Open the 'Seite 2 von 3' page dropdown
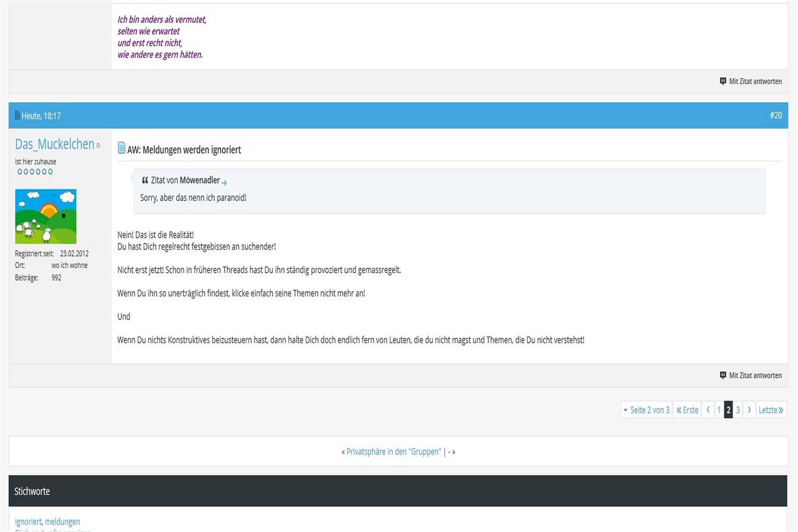 (646, 410)
